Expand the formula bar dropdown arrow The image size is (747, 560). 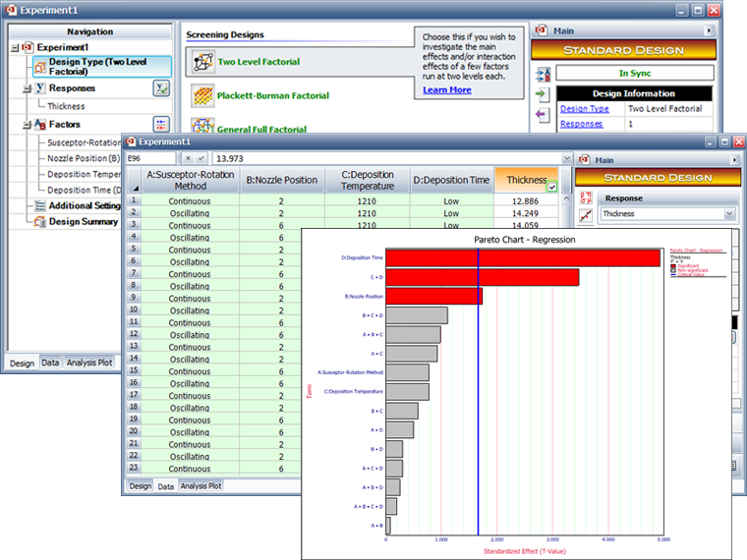(565, 158)
